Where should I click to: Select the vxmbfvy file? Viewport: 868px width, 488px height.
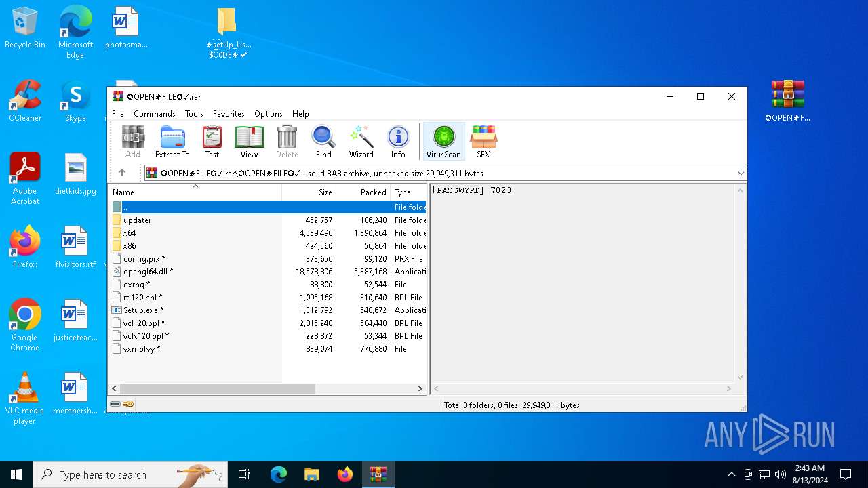(267, 349)
